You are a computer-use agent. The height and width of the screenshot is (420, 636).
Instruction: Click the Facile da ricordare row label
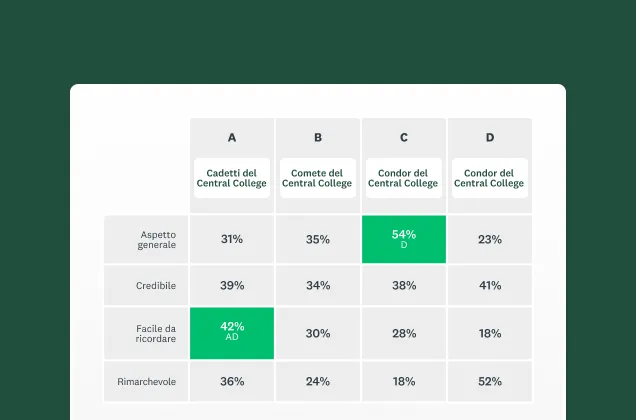tap(156, 333)
